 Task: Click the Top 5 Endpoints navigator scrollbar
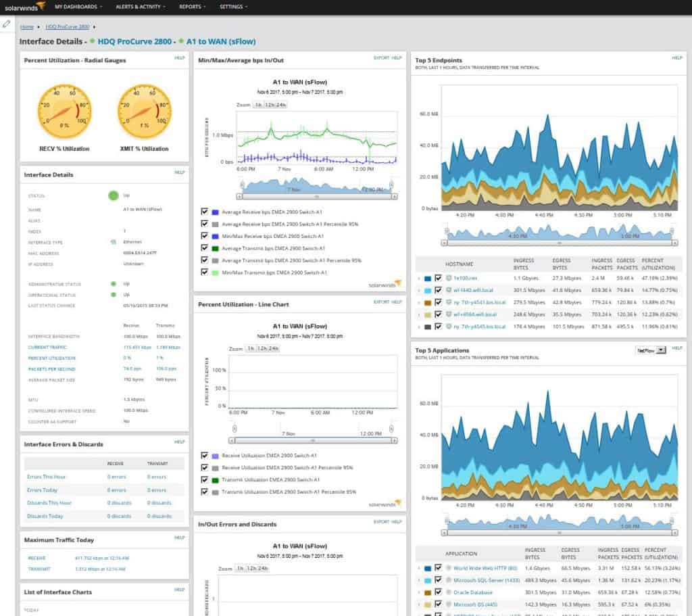pyautogui.click(x=559, y=243)
